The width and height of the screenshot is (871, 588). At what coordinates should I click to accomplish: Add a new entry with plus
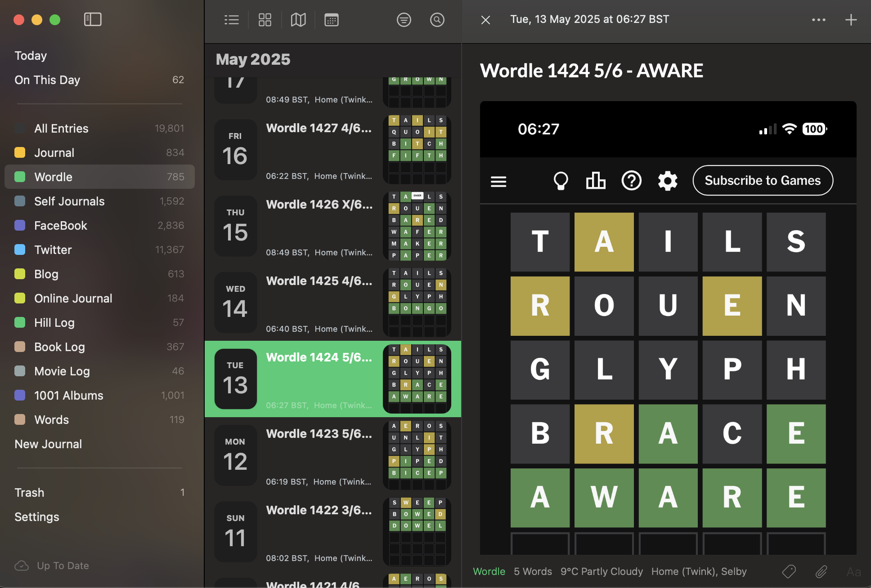pyautogui.click(x=851, y=20)
